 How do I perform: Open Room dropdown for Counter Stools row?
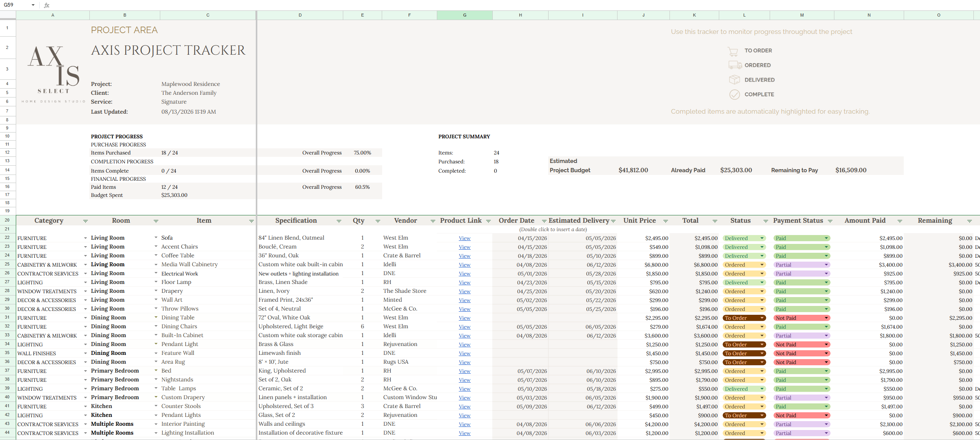[x=156, y=406]
